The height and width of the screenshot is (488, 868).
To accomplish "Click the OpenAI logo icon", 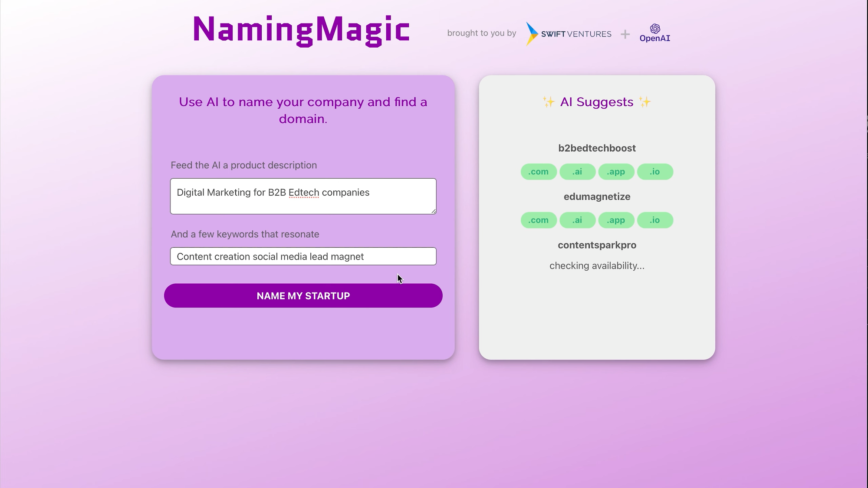I will (x=655, y=29).
